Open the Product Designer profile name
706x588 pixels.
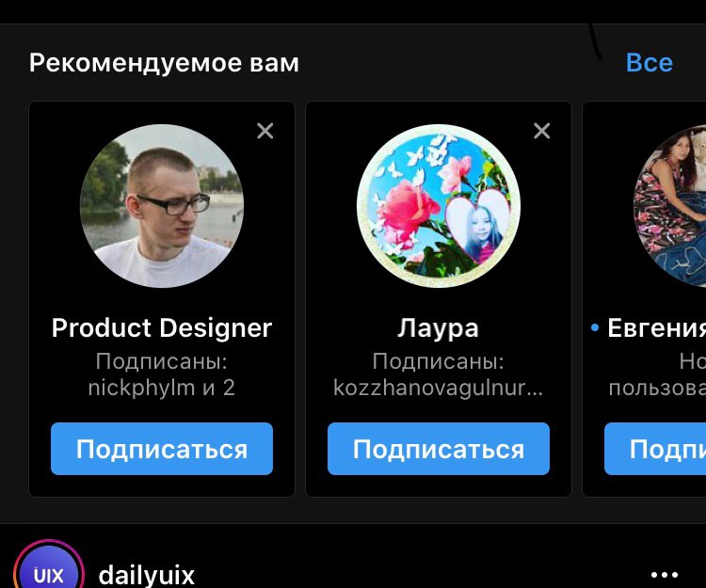point(162,327)
